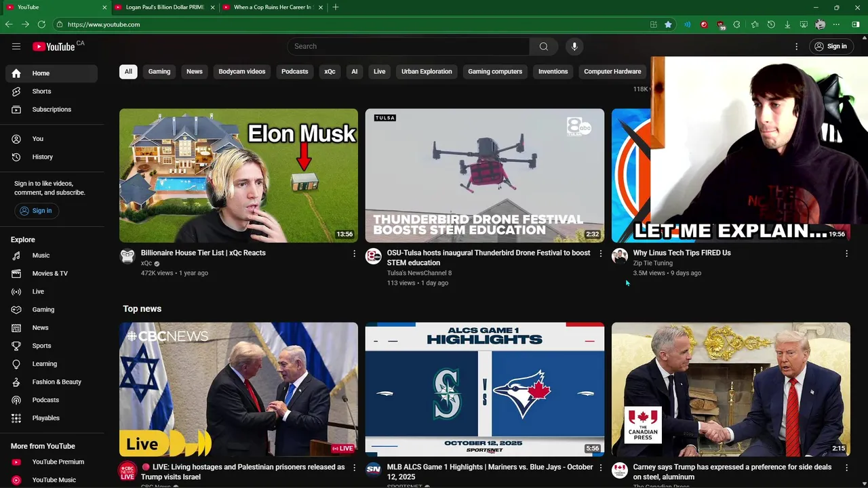The height and width of the screenshot is (488, 868).
Task: Open browser downloads icon
Action: pyautogui.click(x=787, y=24)
